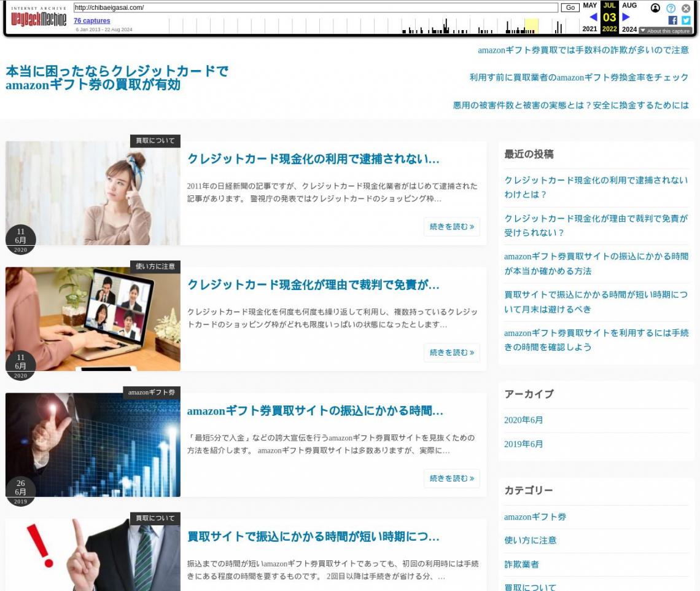Open recent post クレジットカード現金化が理由で裁判で免責が受けられない？
This screenshot has width=700, height=591.
[x=596, y=225]
